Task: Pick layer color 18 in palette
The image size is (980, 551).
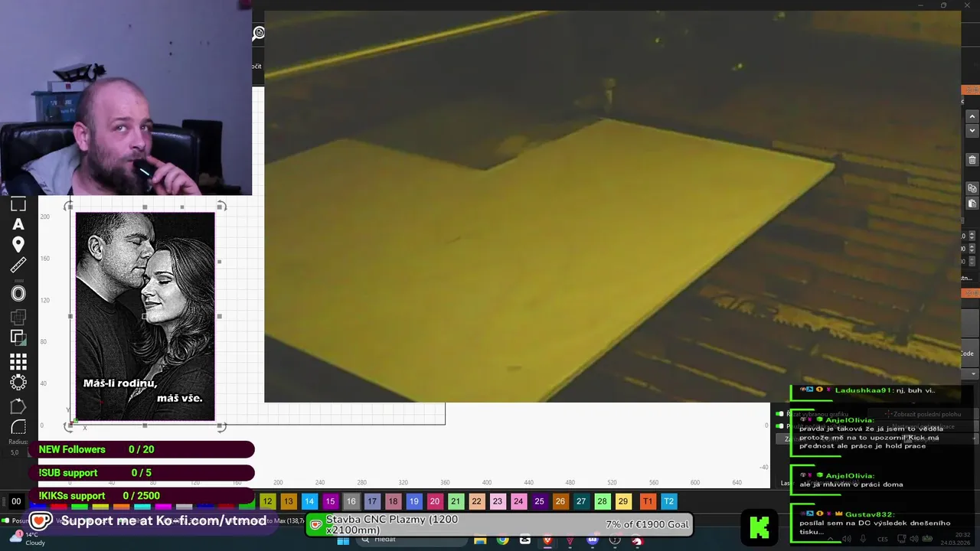Action: tap(393, 502)
